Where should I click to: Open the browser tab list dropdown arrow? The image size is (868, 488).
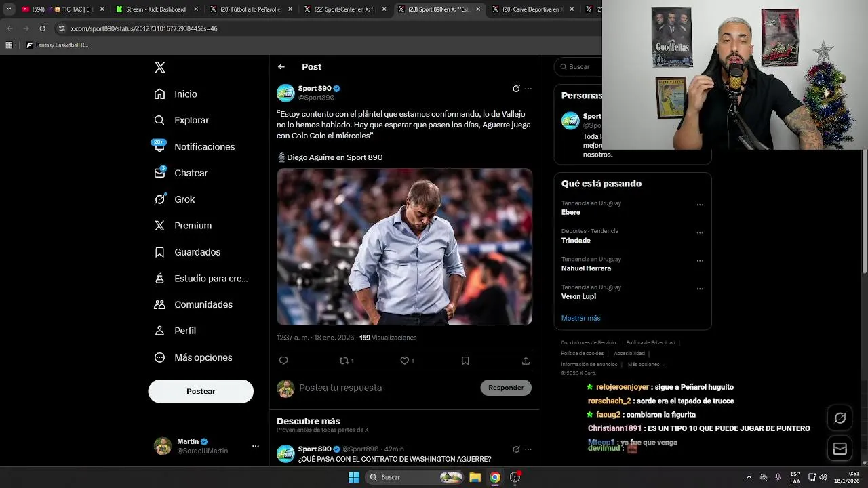tap(9, 9)
